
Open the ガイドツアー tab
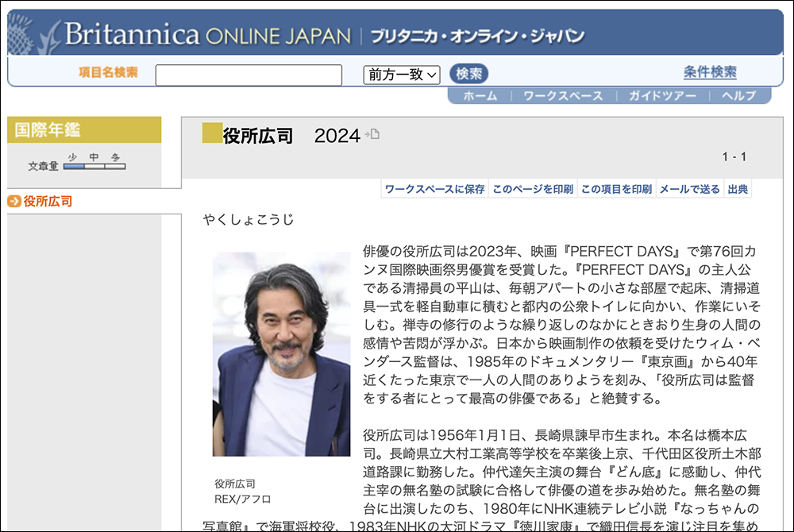coord(662,96)
